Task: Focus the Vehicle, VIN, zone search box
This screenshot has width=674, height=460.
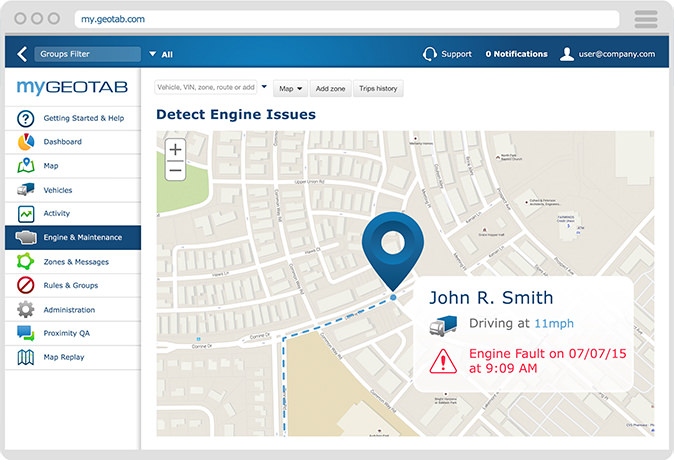Action: 206,87
